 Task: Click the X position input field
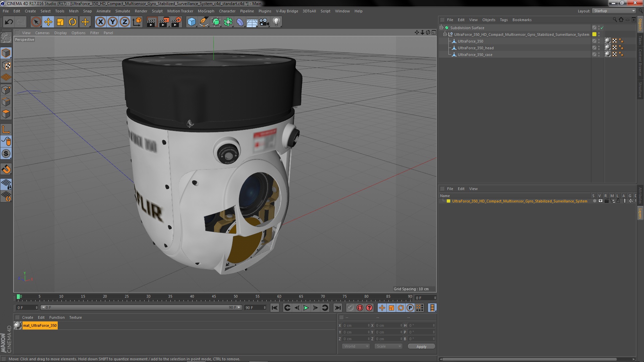[356, 325]
